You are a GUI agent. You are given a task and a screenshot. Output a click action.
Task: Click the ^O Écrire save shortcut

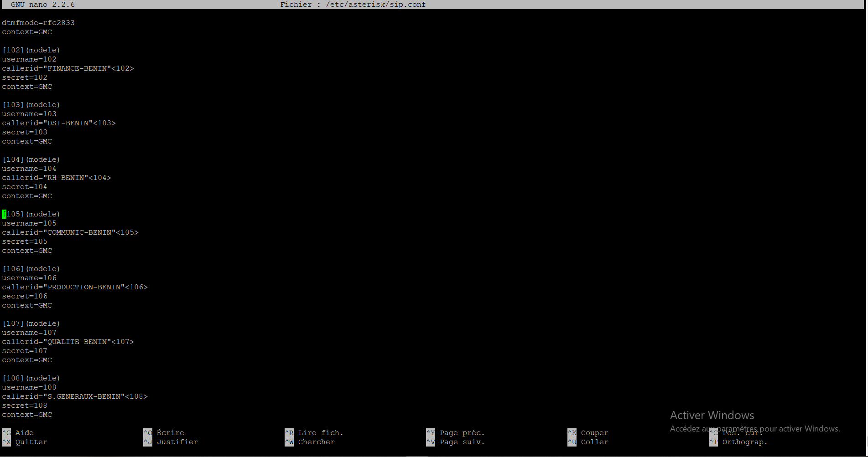pyautogui.click(x=164, y=433)
